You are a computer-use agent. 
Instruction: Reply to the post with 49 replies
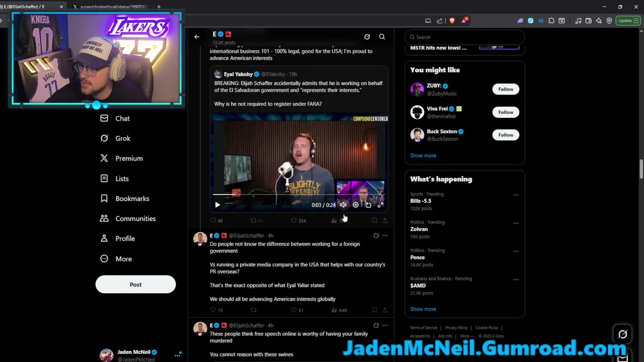point(216,220)
